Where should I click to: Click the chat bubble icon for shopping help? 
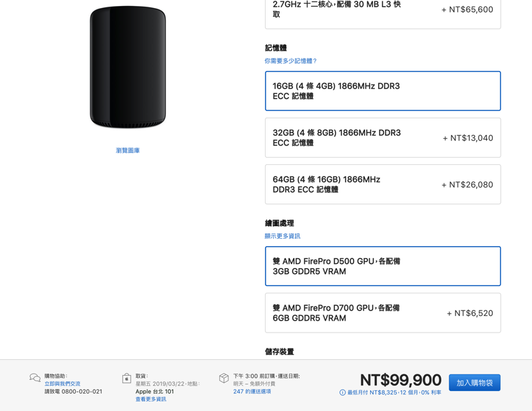pos(35,378)
